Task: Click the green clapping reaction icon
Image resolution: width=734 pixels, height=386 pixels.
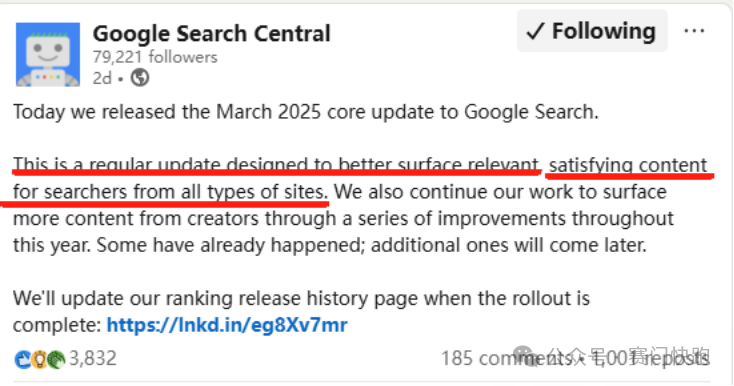Action: coord(56,359)
